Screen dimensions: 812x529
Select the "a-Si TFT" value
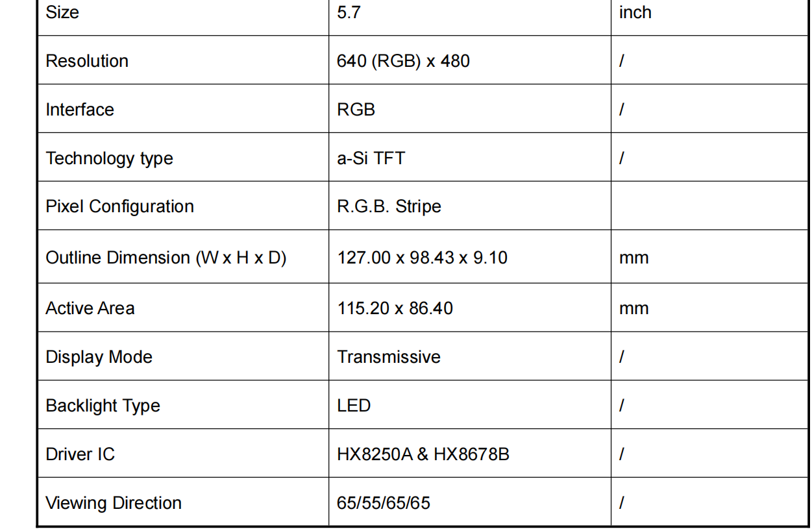tap(371, 158)
